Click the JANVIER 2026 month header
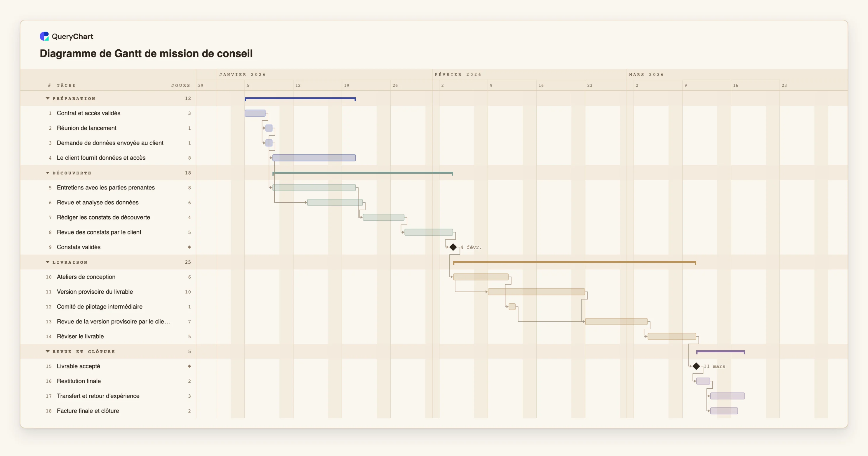 click(x=243, y=74)
